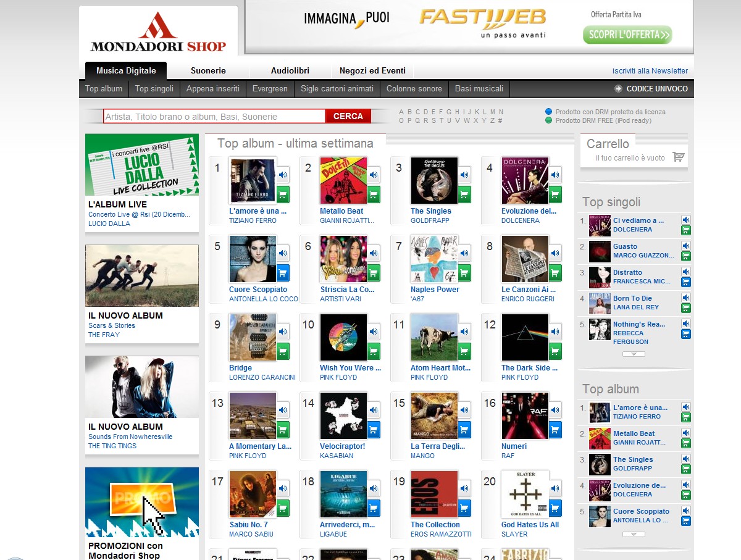This screenshot has width=741, height=560.
Task: Add A Momentary La... album to cart
Action: [283, 430]
